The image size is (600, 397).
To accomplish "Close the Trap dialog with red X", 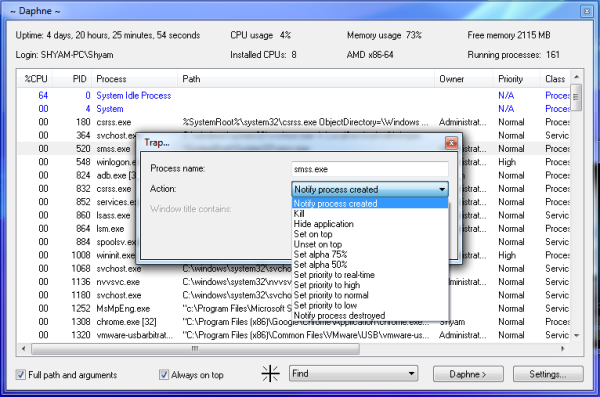I will (x=452, y=143).
